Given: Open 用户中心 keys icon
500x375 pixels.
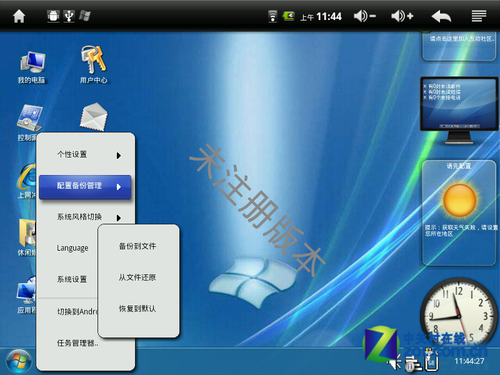Looking at the screenshot, I should [93, 64].
